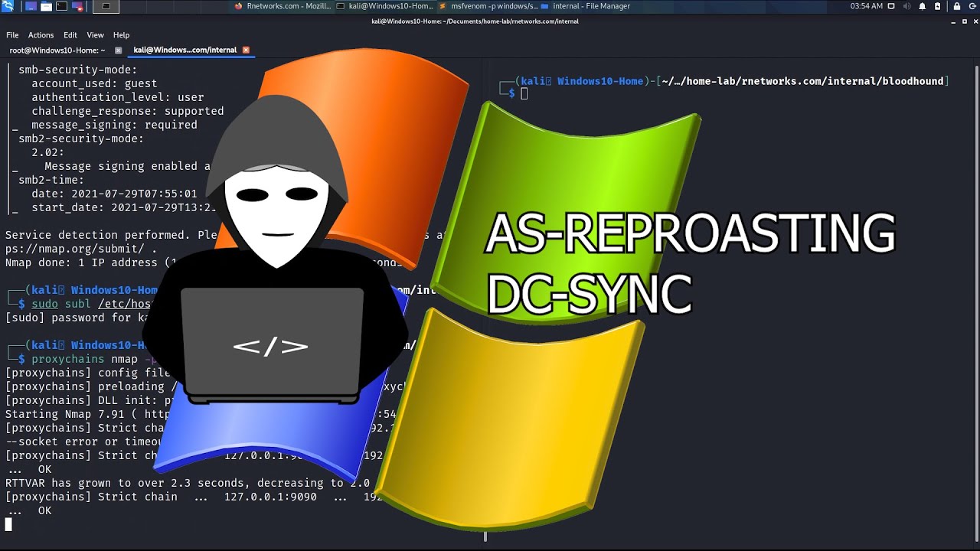Open the Edit menu in terminal
This screenshot has height=551, width=980.
pyautogui.click(x=70, y=35)
